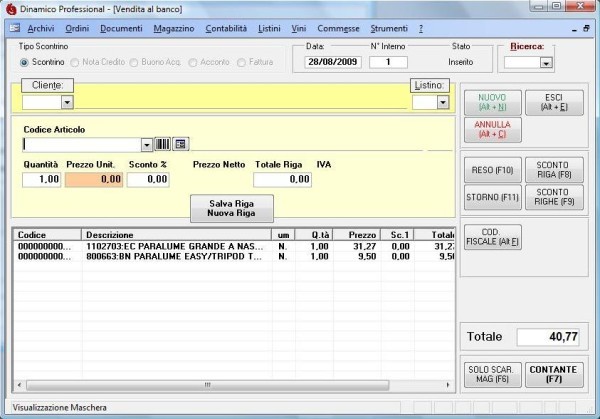Click the COD. FISCALE button
Screen dimensions: 600x419
[492, 237]
